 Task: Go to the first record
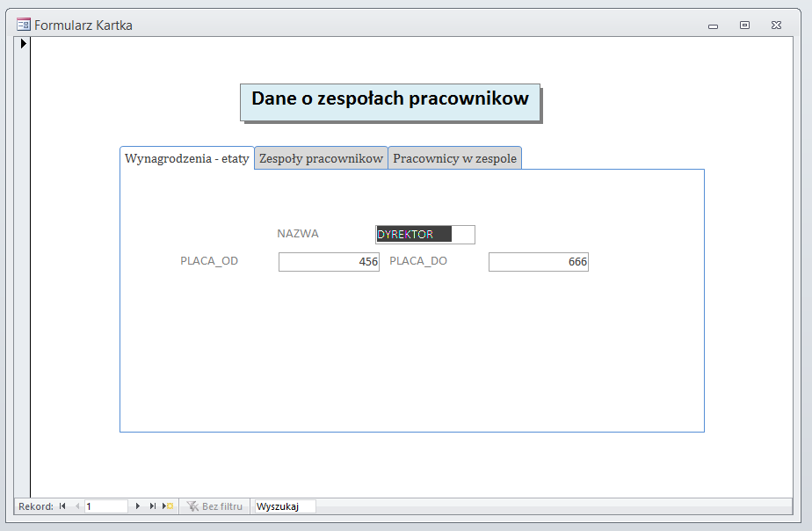(62, 506)
